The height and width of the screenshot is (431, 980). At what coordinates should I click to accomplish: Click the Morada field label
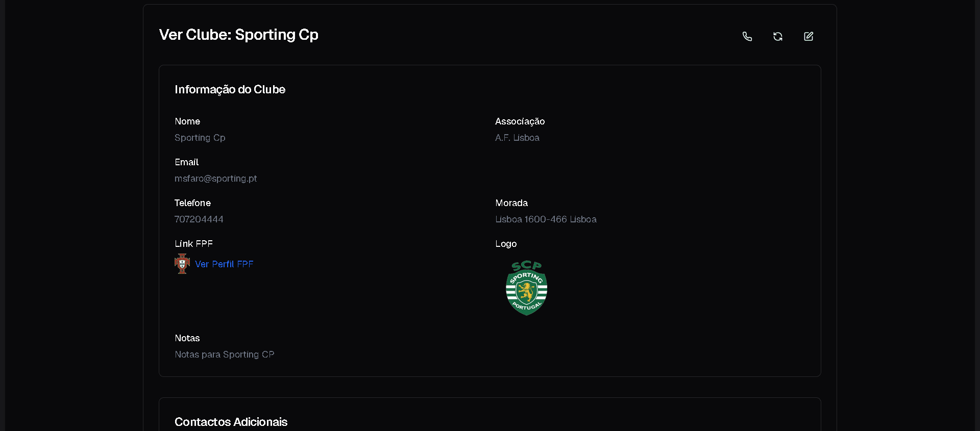[511, 203]
